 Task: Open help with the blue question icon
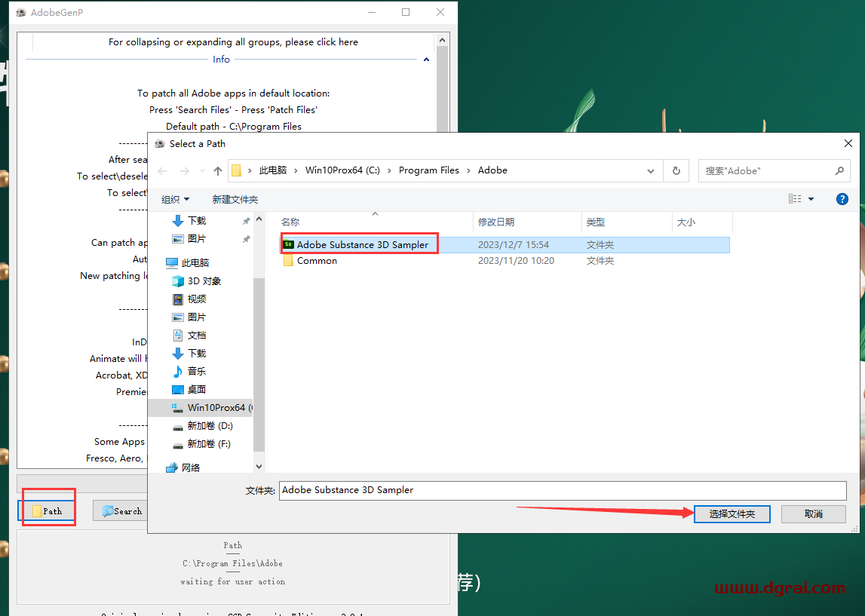click(842, 199)
